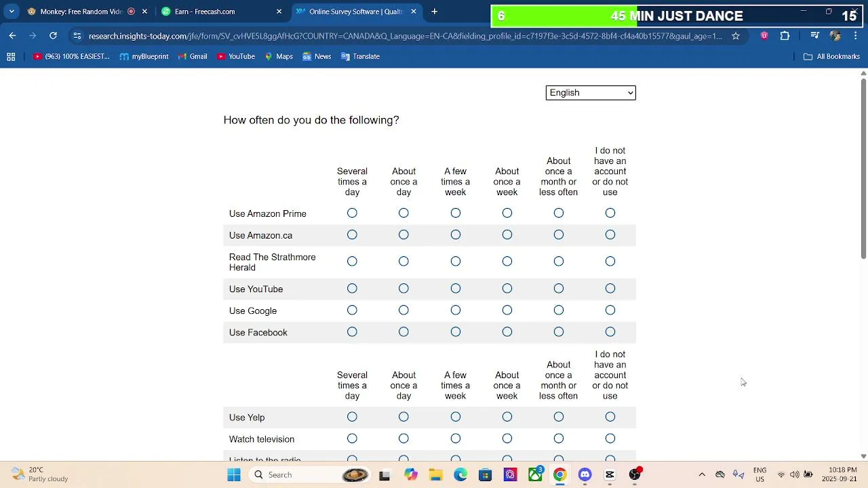Image resolution: width=868 pixels, height=488 pixels.
Task: Select Several times a day for Amazon Prime
Action: coord(352,213)
